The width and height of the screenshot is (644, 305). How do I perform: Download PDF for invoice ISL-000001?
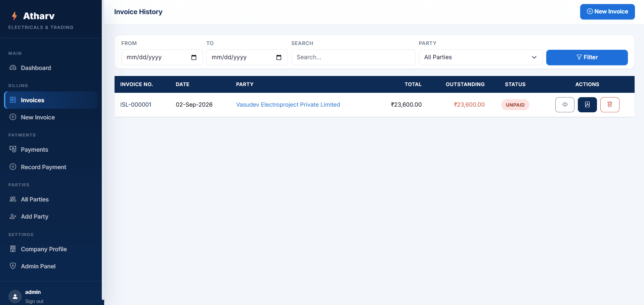(587, 105)
